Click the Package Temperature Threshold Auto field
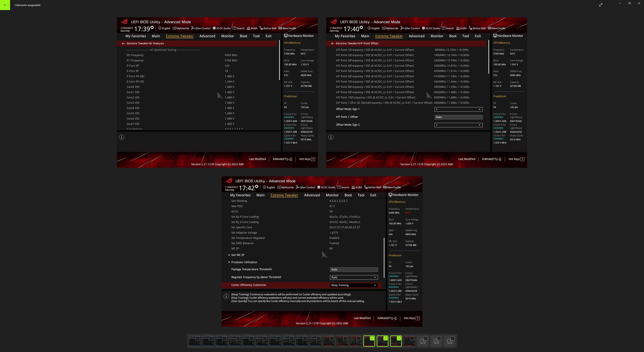Image resolution: width=644 pixels, height=352 pixels. 354,269
